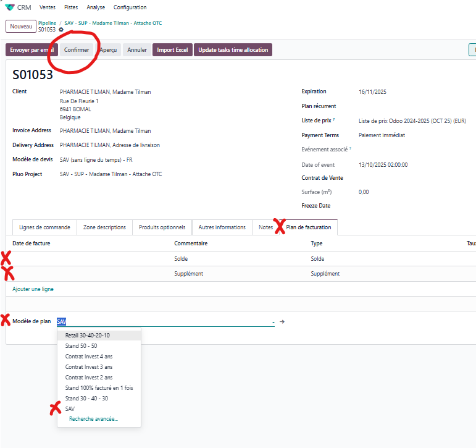Select Retail 30-40-20-10 from the dropdown list

pyautogui.click(x=88, y=335)
